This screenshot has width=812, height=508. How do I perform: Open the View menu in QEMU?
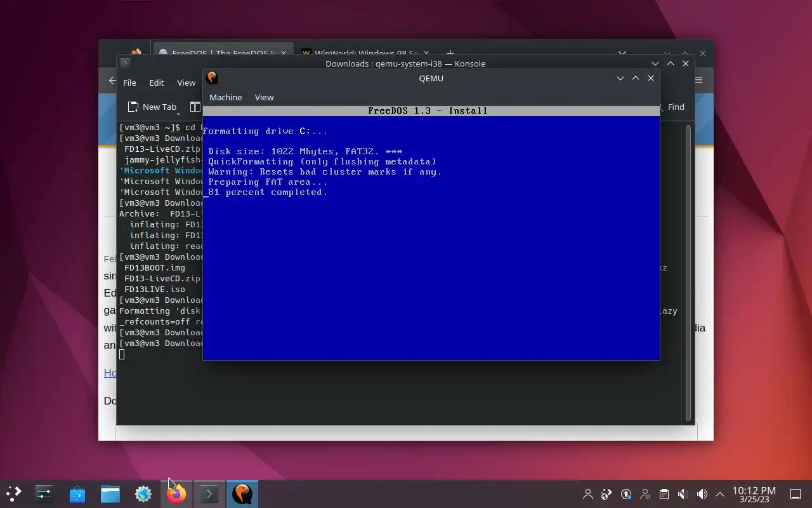coord(264,97)
